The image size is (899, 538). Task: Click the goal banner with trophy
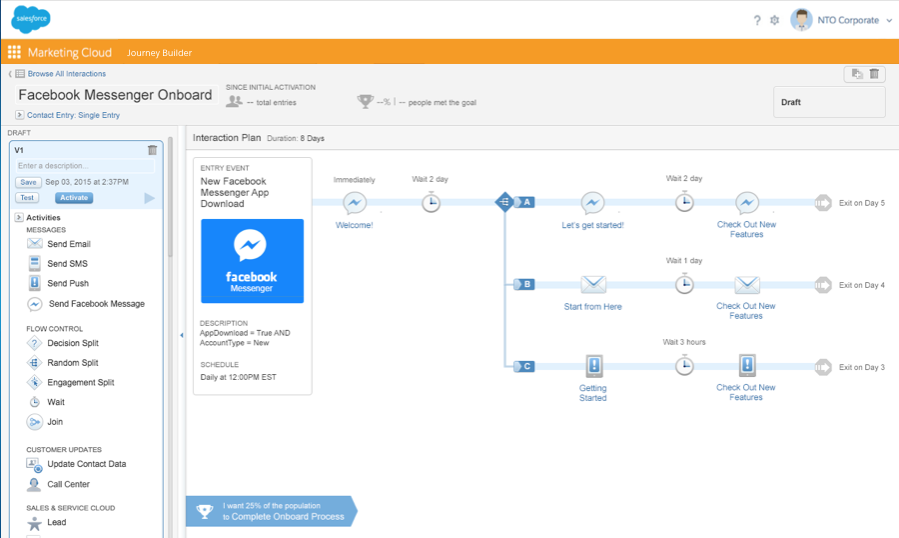[270, 511]
